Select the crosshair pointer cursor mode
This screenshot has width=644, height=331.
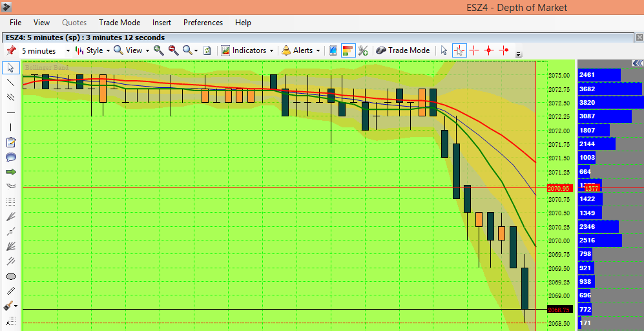pyautogui.click(x=459, y=50)
